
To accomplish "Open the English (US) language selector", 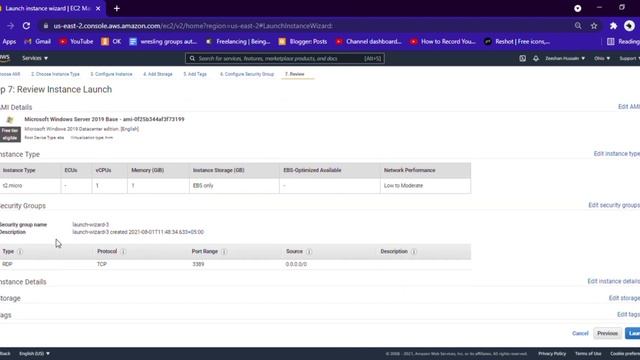I will click(x=34, y=353).
